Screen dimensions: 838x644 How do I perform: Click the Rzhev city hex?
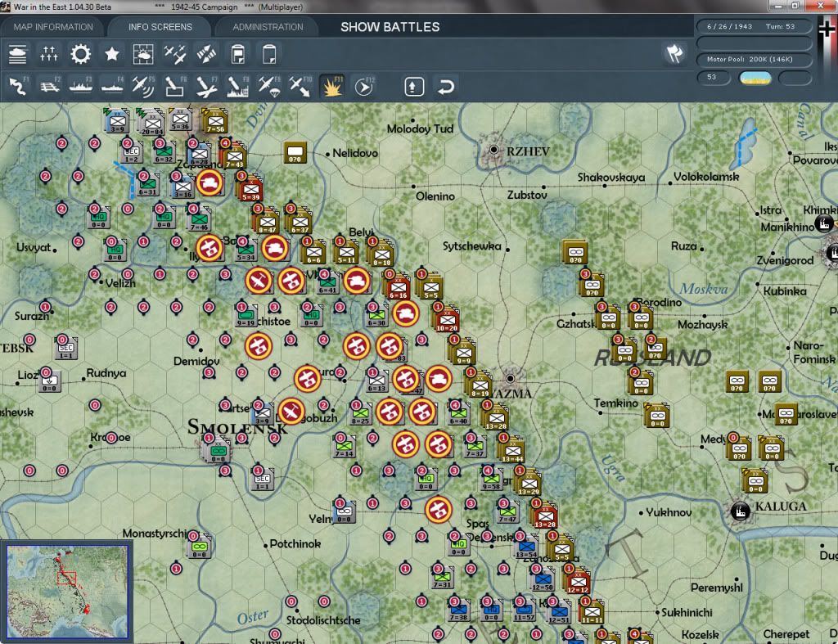tap(494, 151)
